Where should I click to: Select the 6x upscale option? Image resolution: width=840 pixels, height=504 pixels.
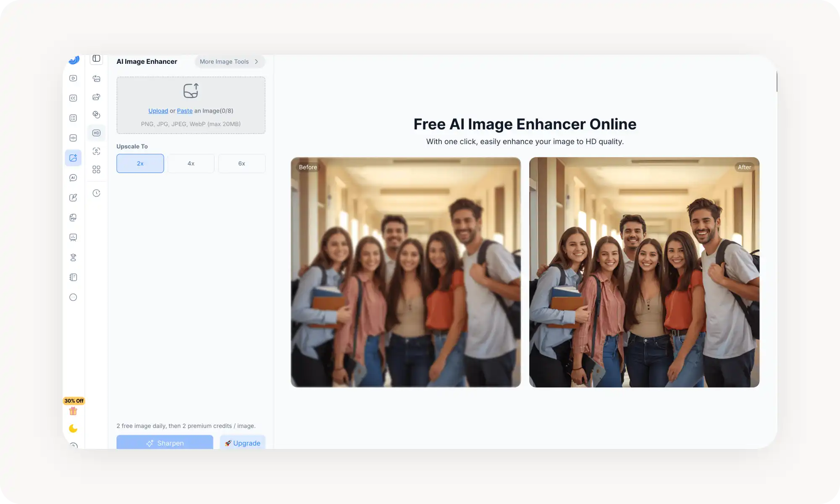[x=241, y=163]
